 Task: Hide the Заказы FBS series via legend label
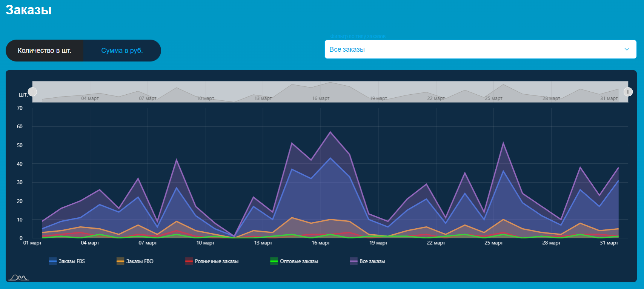pyautogui.click(x=72, y=261)
